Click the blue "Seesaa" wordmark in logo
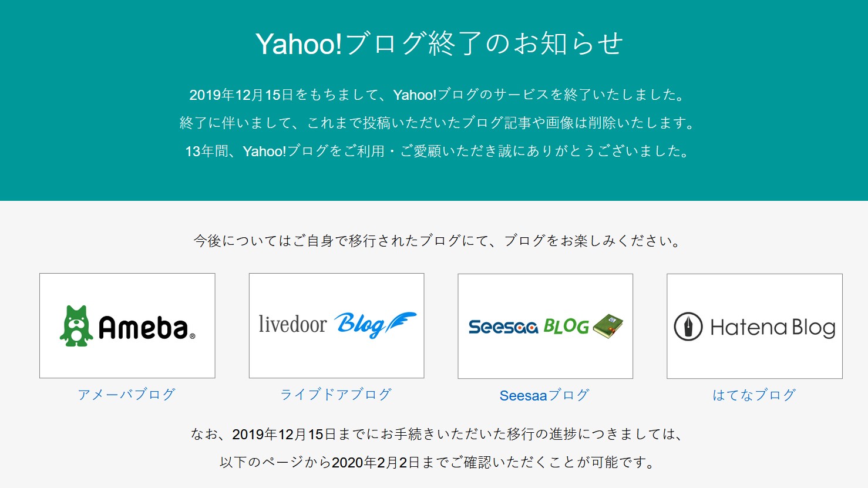The image size is (868, 488). (x=503, y=327)
